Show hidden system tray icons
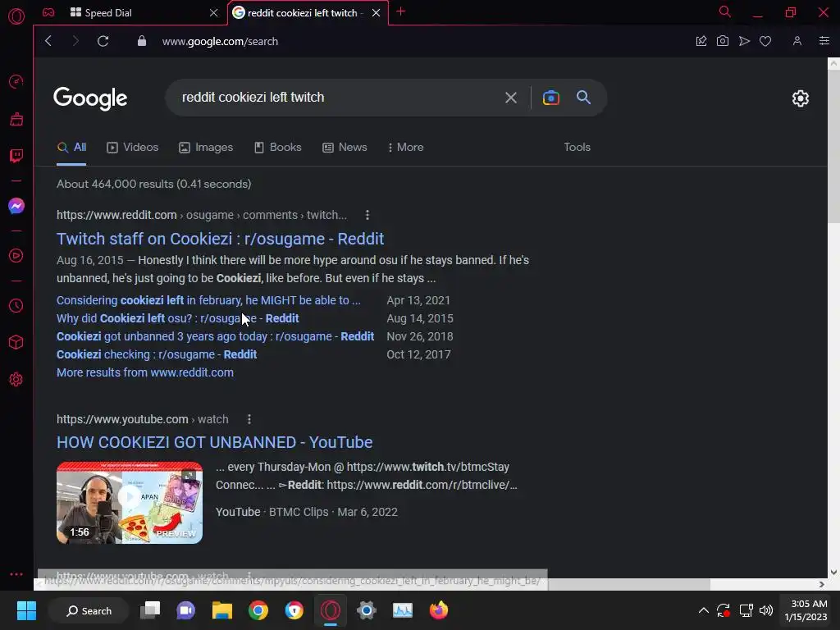This screenshot has width=840, height=630. pyautogui.click(x=703, y=610)
